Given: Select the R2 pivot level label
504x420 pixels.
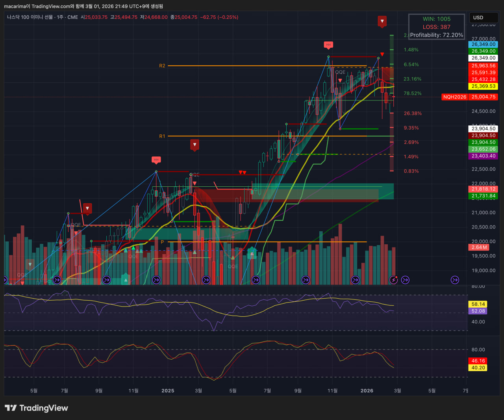Looking at the screenshot, I should (x=162, y=66).
